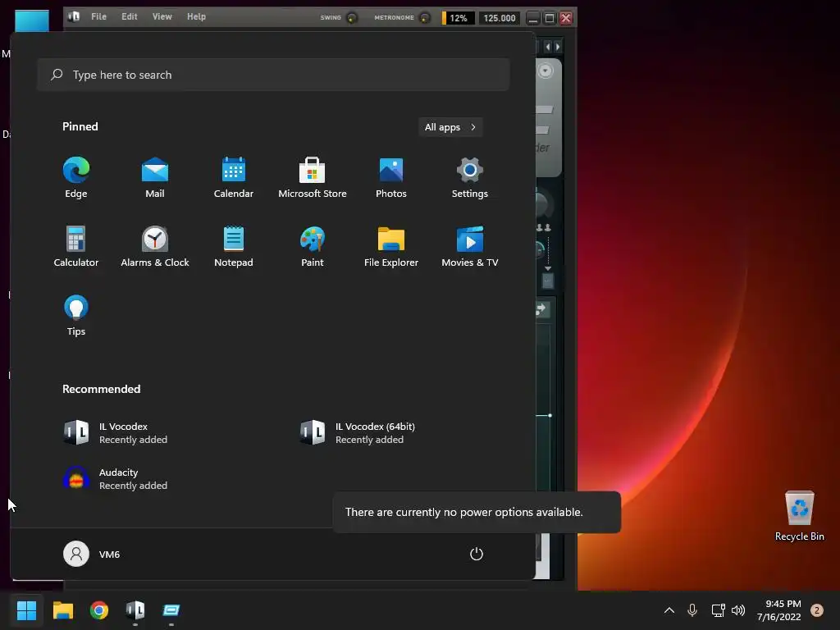Select the Recycle Bin desktop icon
This screenshot has height=630, width=840.
[x=799, y=517]
